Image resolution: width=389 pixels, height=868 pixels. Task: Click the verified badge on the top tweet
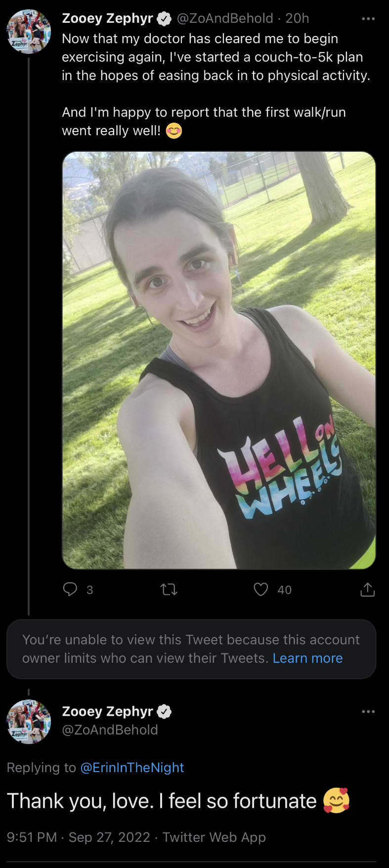pyautogui.click(x=164, y=19)
